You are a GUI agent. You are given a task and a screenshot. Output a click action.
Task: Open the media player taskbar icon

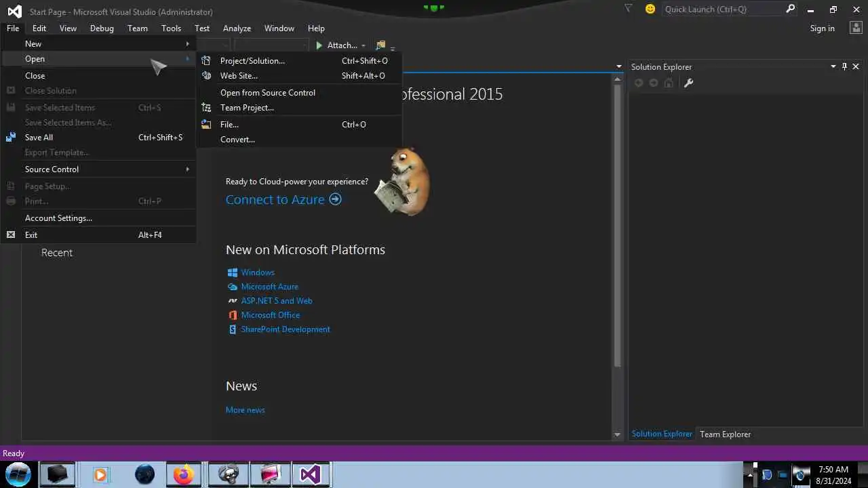point(100,474)
